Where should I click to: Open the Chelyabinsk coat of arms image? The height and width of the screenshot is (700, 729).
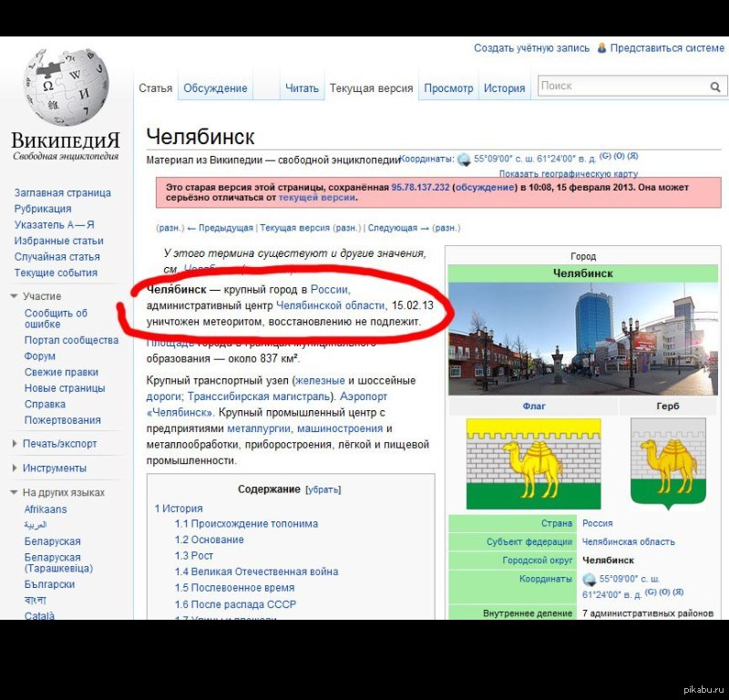click(668, 463)
